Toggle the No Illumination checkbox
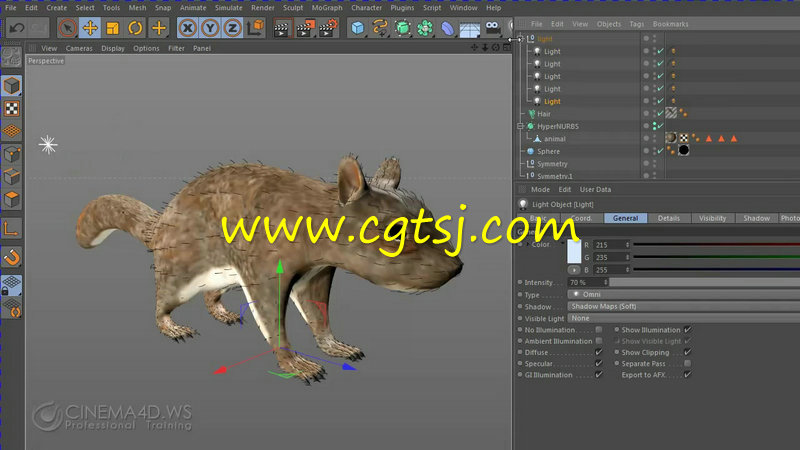This screenshot has width=800, height=450. [x=599, y=330]
